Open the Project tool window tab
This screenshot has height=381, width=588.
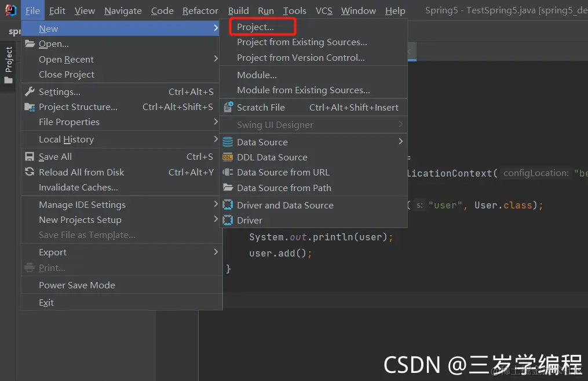9,64
